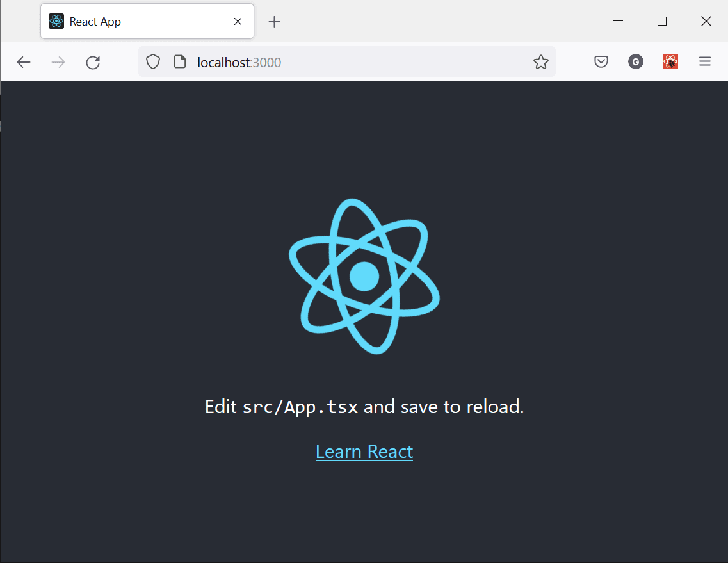Close the React App tab
Screen dimensions: 728x563
pyautogui.click(x=238, y=21)
